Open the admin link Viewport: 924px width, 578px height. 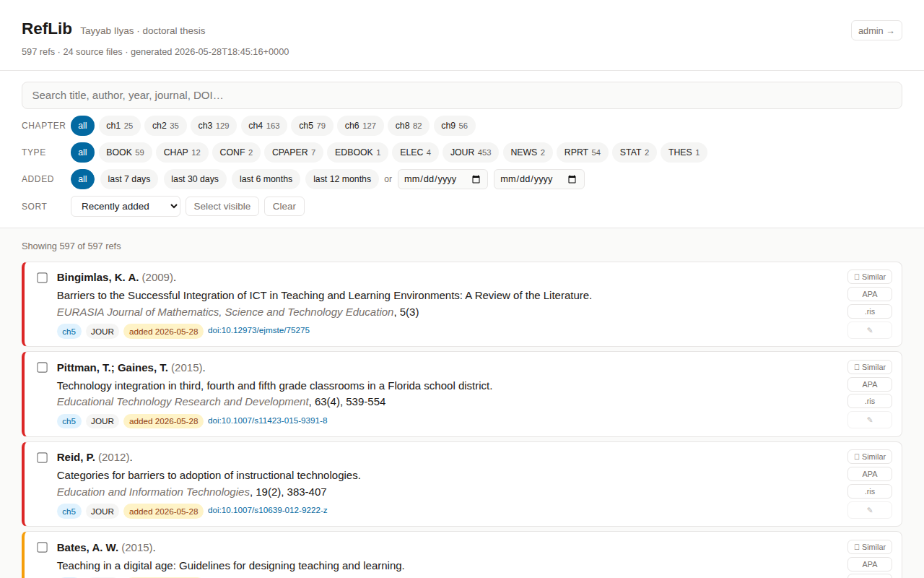[876, 30]
